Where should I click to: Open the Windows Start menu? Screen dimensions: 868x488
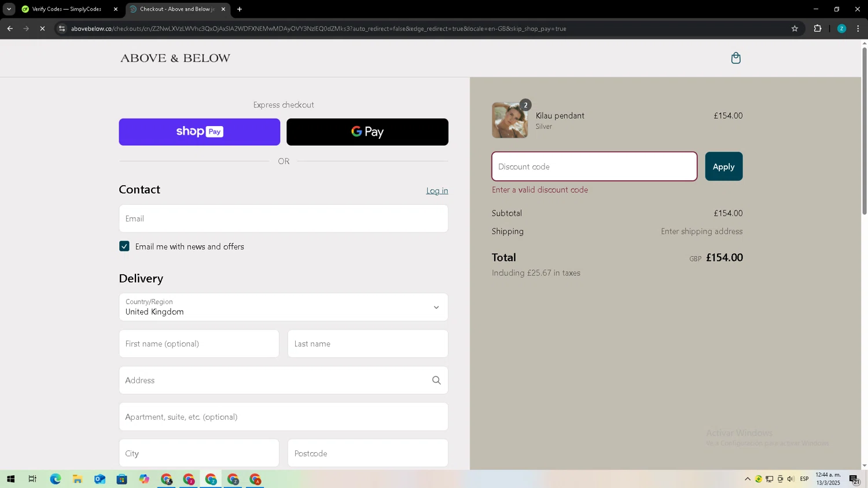tap(10, 479)
